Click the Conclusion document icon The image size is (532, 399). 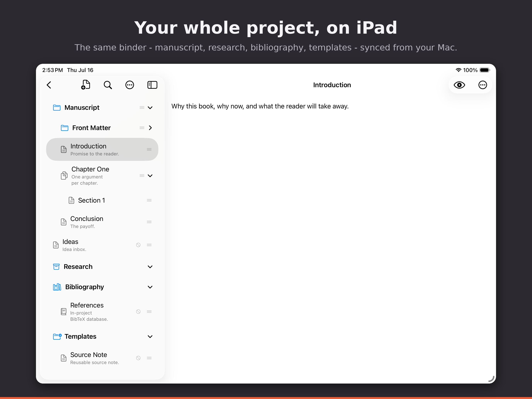63,222
